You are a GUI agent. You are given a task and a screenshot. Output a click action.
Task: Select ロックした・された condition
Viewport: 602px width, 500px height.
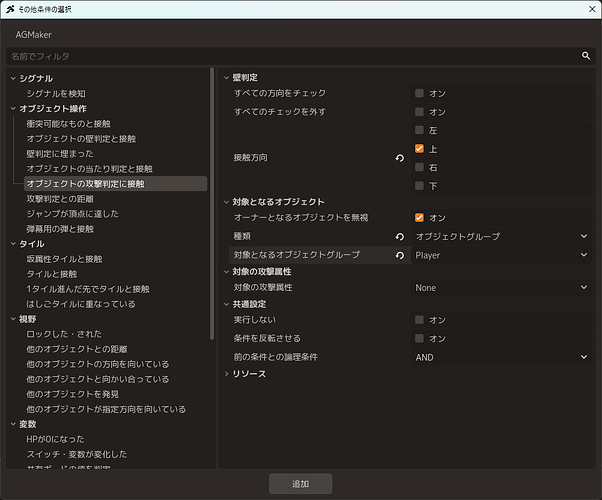64,334
